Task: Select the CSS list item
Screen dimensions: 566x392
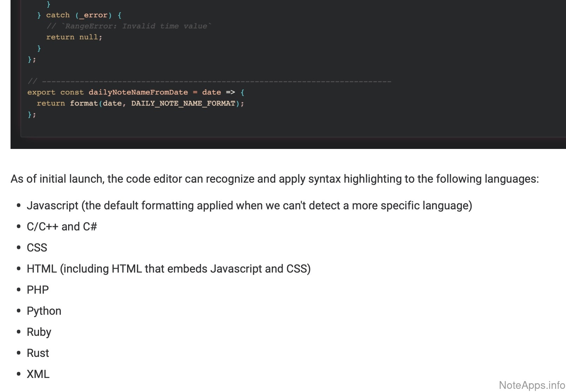Action: (37, 248)
